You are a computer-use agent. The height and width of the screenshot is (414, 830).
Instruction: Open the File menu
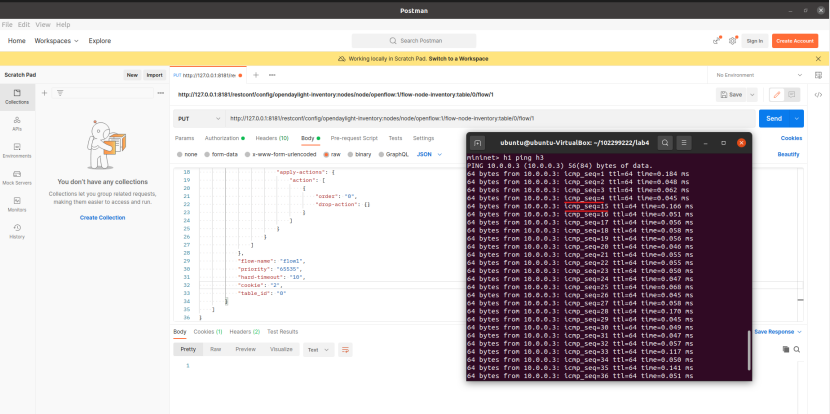click(x=7, y=25)
